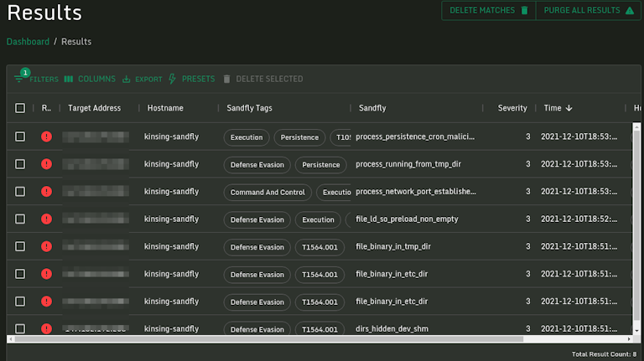Sort by the Severity column header
The height and width of the screenshot is (361, 644).
click(x=512, y=108)
